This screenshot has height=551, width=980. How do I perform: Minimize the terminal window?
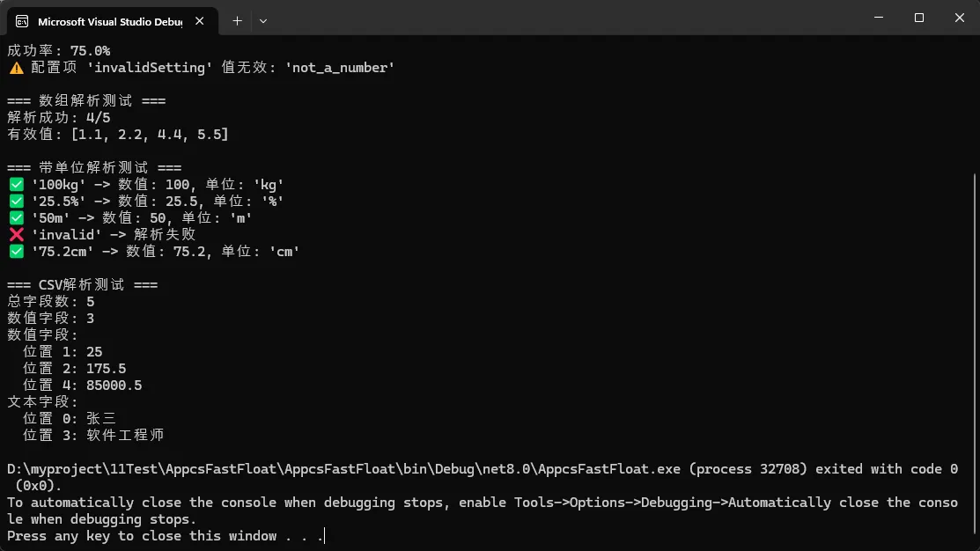pyautogui.click(x=879, y=18)
